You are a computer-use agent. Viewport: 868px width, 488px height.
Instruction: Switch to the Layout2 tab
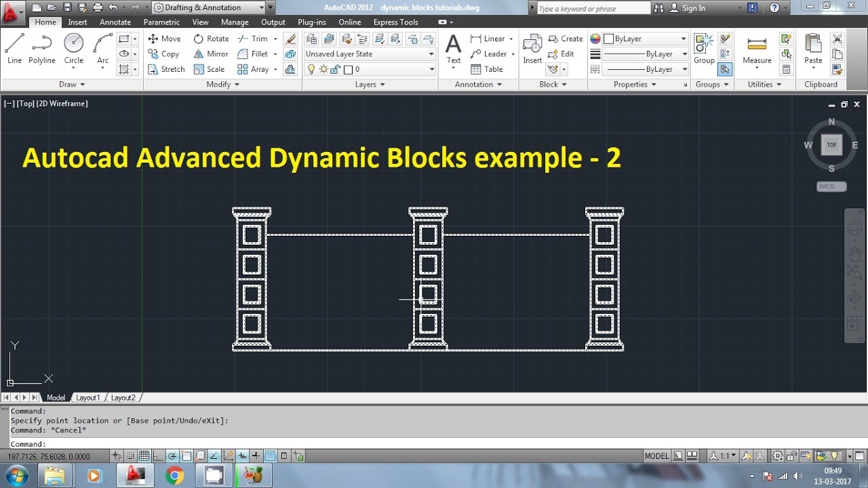pos(123,398)
